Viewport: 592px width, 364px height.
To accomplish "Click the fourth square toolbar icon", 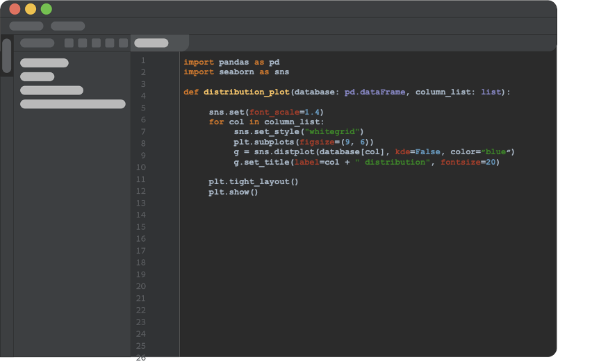I will (110, 43).
